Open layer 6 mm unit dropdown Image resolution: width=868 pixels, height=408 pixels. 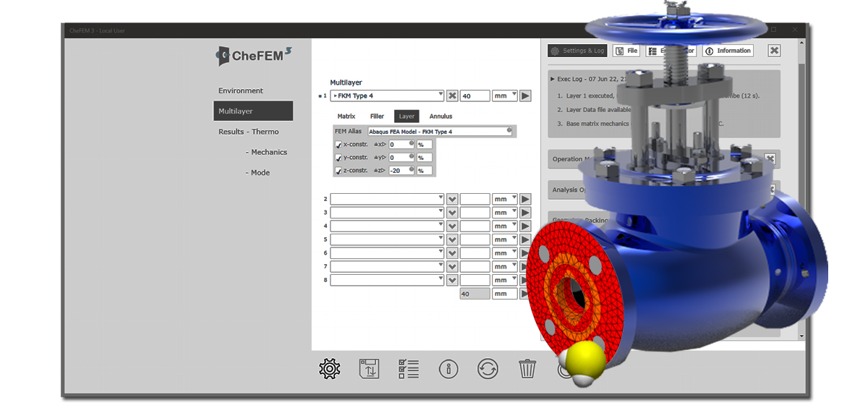(x=505, y=253)
